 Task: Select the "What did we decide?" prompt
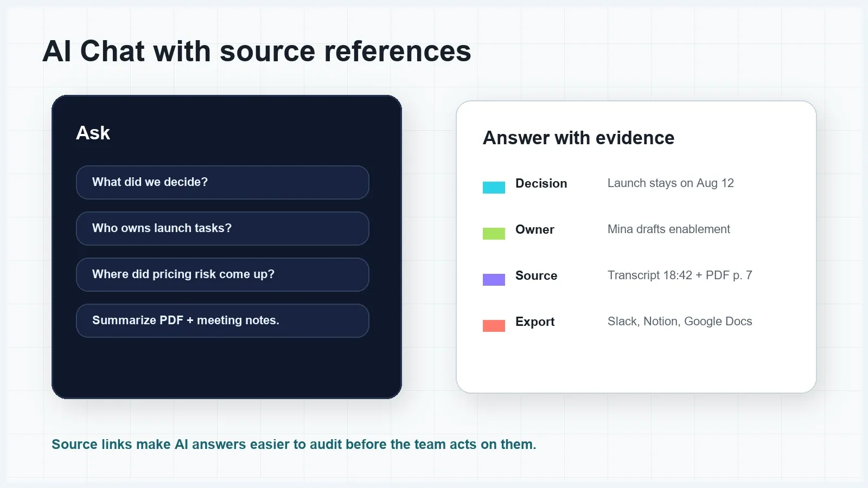pyautogui.click(x=222, y=182)
